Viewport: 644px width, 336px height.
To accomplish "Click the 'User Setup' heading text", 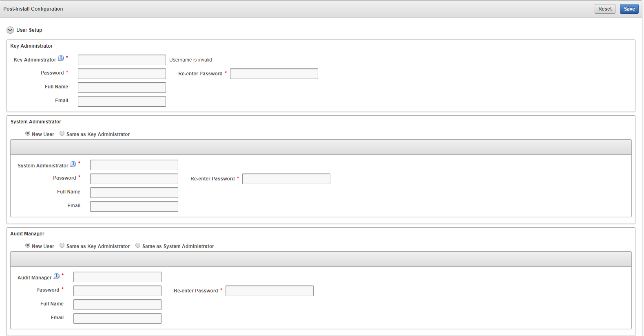I will coord(29,30).
